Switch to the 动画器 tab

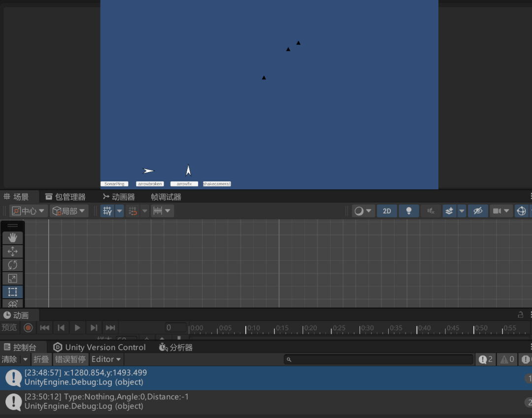119,197
